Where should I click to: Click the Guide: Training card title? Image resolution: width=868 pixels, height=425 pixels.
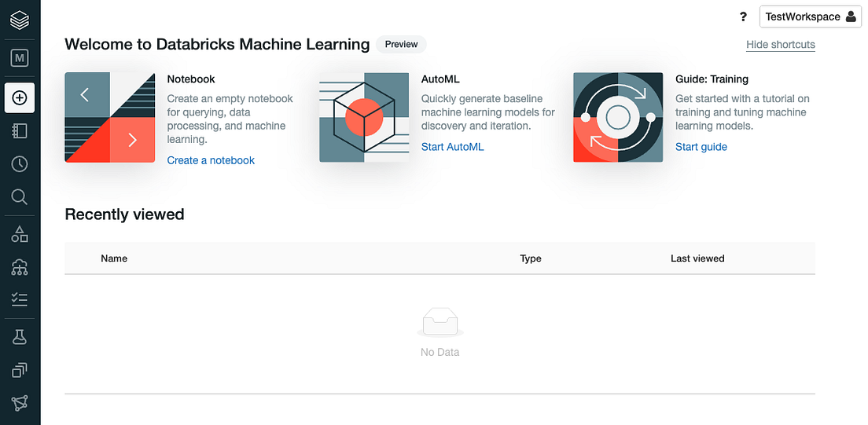[x=712, y=79]
